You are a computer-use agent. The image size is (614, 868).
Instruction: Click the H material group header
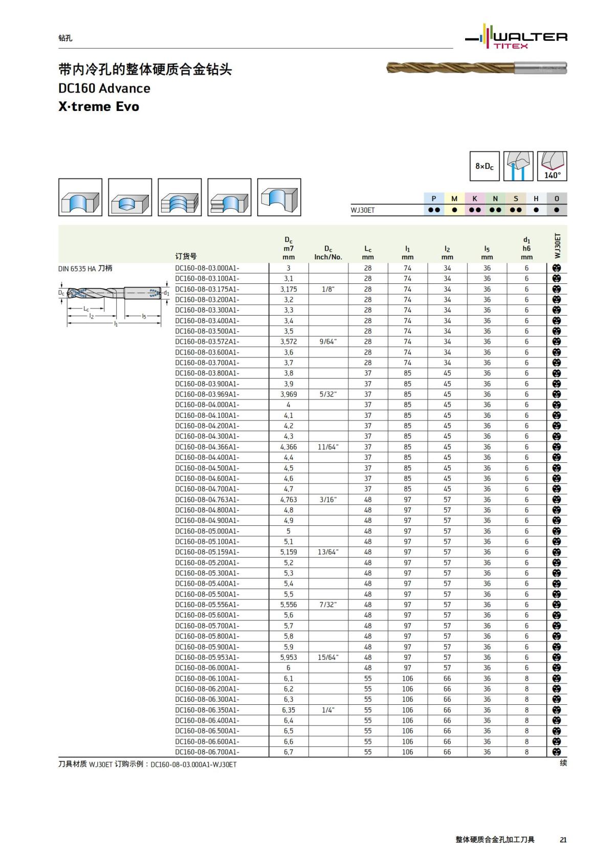coord(536,198)
